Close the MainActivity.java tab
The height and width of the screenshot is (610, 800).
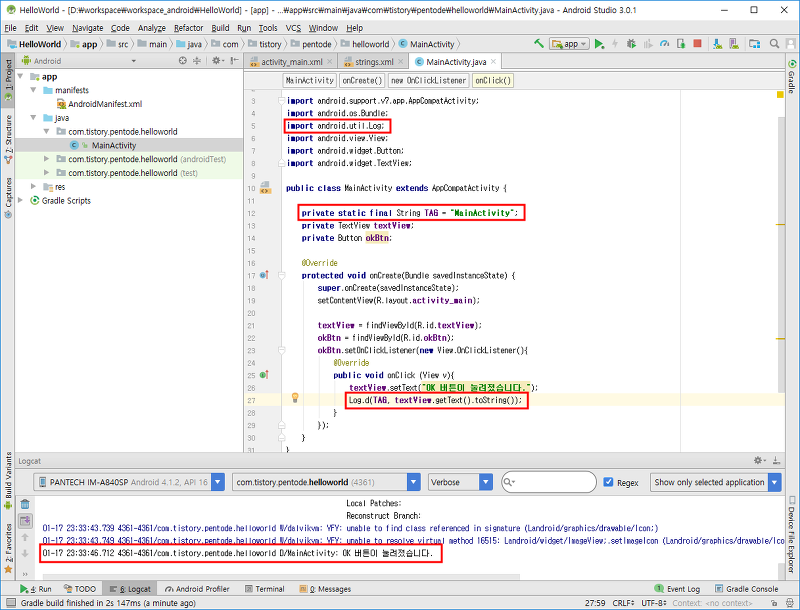[493, 62]
